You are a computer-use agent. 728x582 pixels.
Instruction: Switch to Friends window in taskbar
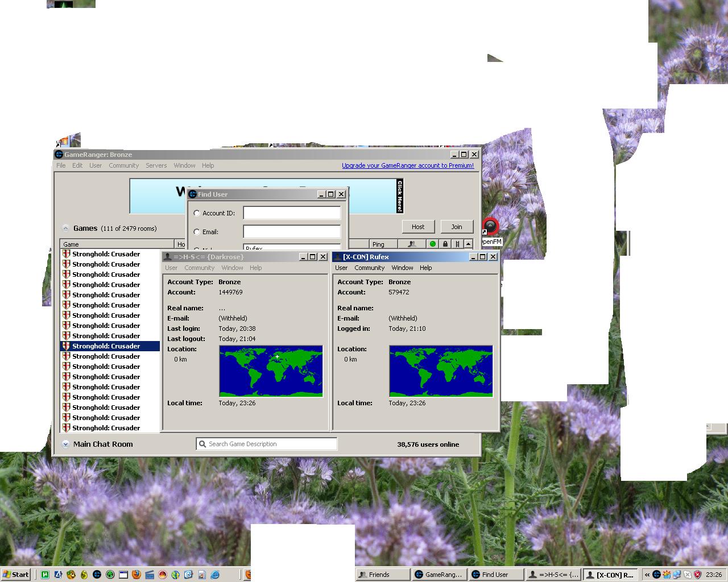click(x=382, y=575)
